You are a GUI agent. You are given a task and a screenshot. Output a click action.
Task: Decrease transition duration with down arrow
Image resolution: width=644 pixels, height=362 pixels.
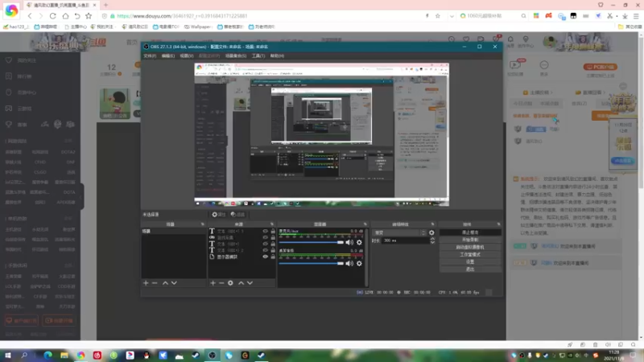click(x=432, y=243)
